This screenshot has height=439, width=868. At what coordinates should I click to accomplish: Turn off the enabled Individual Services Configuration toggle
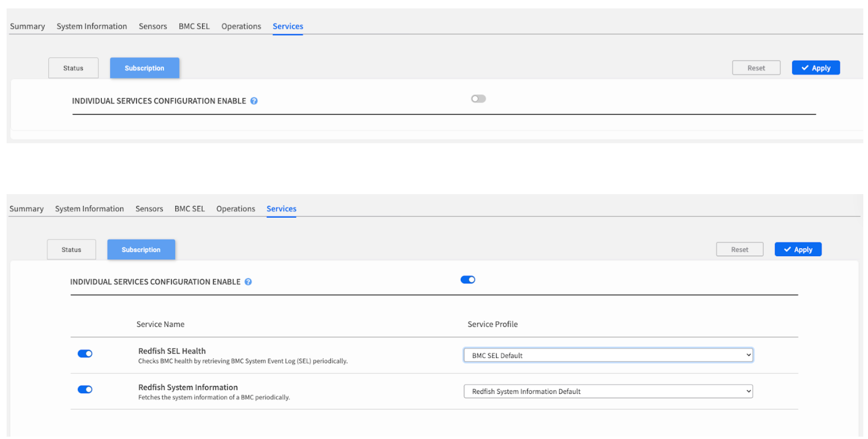(468, 280)
